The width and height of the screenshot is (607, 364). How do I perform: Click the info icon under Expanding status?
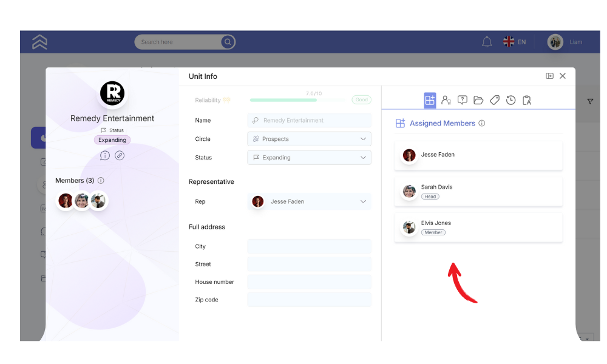(105, 155)
